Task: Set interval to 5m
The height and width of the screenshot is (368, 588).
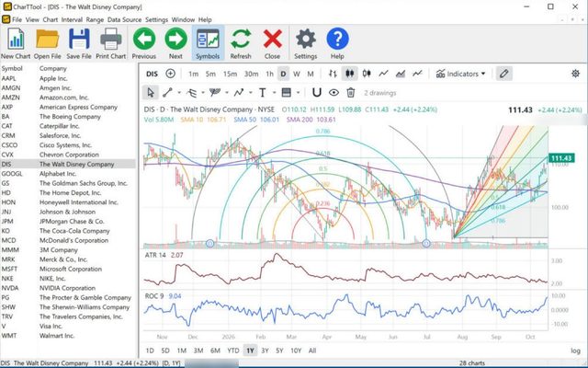Action: (210, 74)
